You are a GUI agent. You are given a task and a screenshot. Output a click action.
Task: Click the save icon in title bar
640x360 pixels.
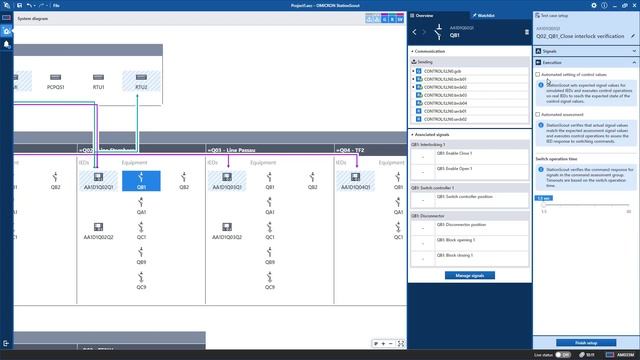pos(19,5)
